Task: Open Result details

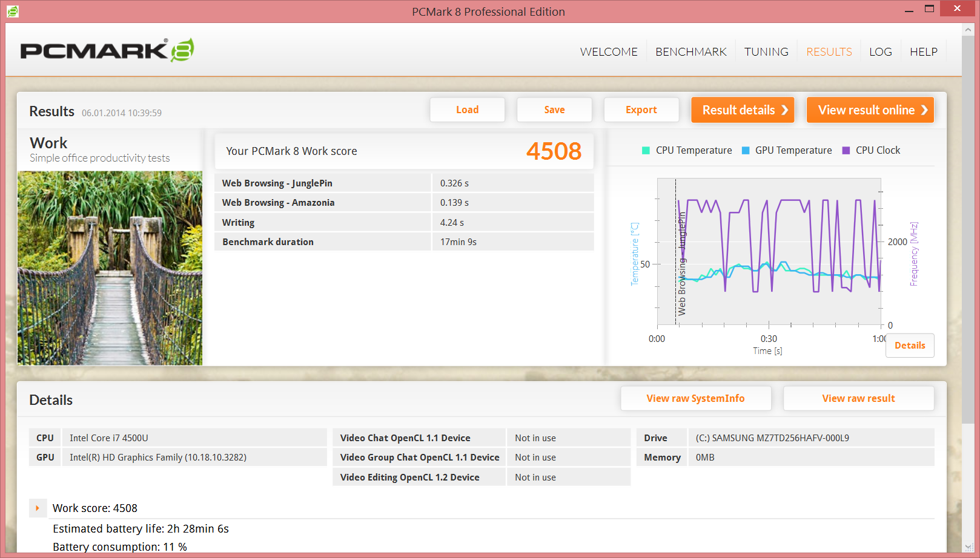Action: pyautogui.click(x=743, y=110)
